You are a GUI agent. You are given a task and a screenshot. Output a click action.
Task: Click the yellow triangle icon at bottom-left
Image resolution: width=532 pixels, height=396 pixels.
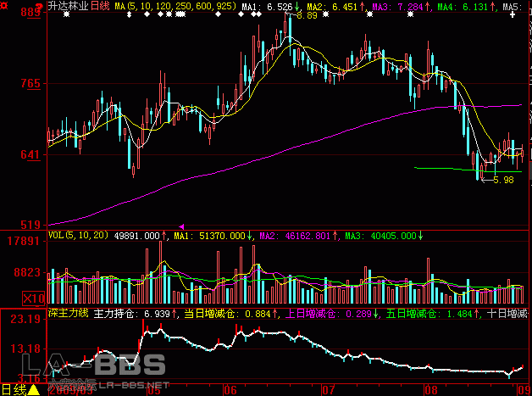[x=33, y=390]
